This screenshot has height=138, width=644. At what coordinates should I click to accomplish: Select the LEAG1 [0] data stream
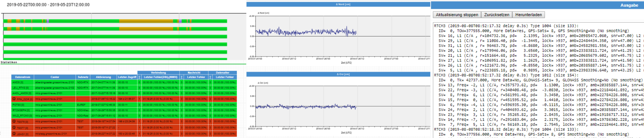(x=23, y=134)
